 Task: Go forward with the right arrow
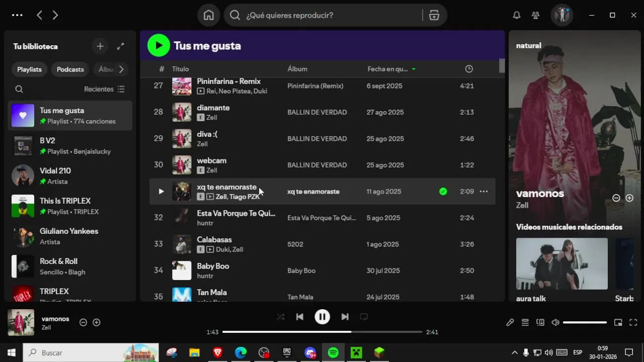tap(55, 15)
